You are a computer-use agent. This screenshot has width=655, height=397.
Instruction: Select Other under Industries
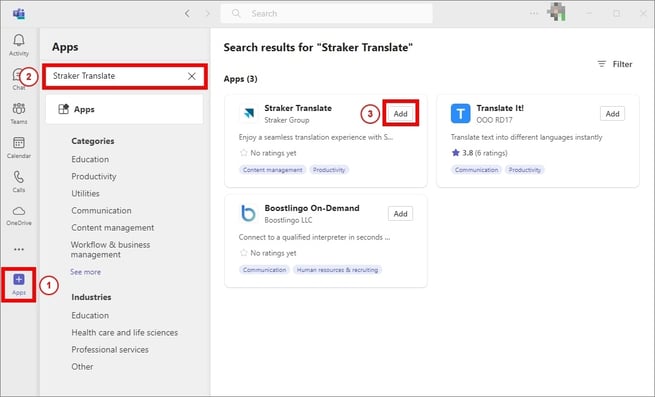[x=82, y=366]
